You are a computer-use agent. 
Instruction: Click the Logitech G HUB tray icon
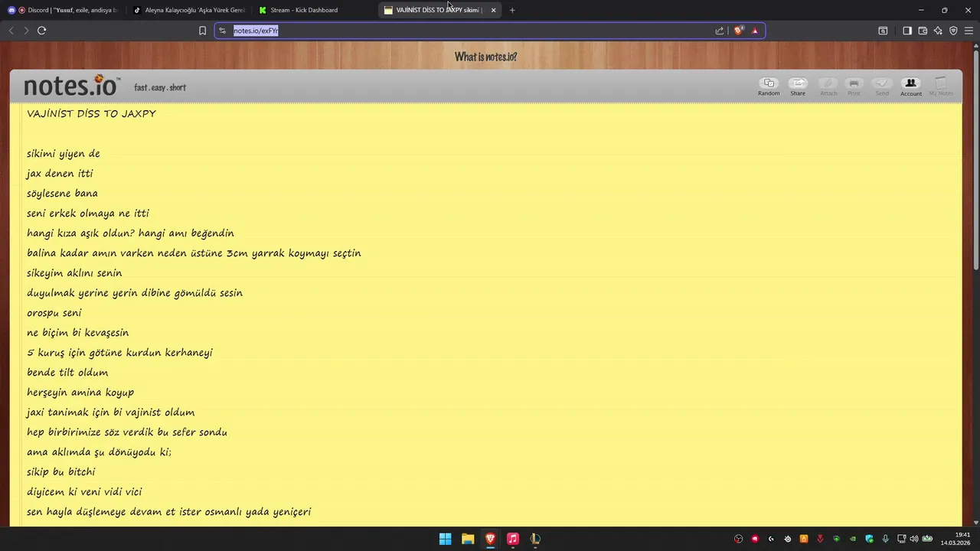tap(771, 539)
